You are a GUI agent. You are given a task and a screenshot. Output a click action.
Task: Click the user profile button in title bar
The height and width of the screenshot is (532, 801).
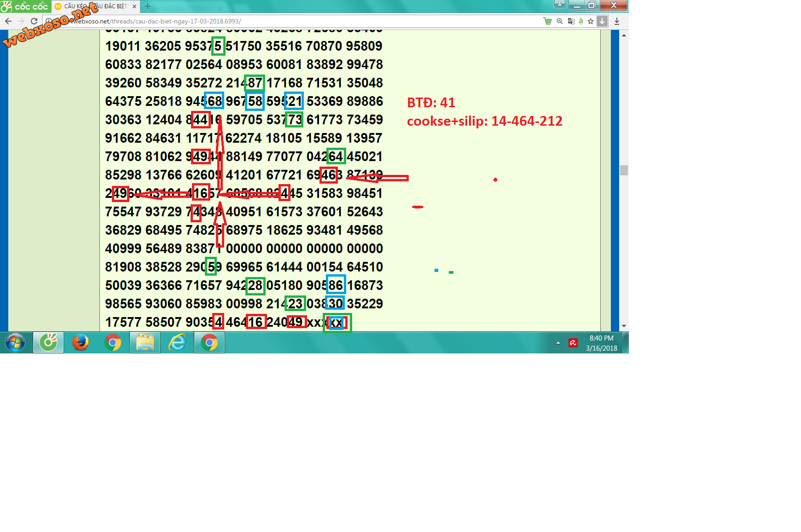coord(560,5)
